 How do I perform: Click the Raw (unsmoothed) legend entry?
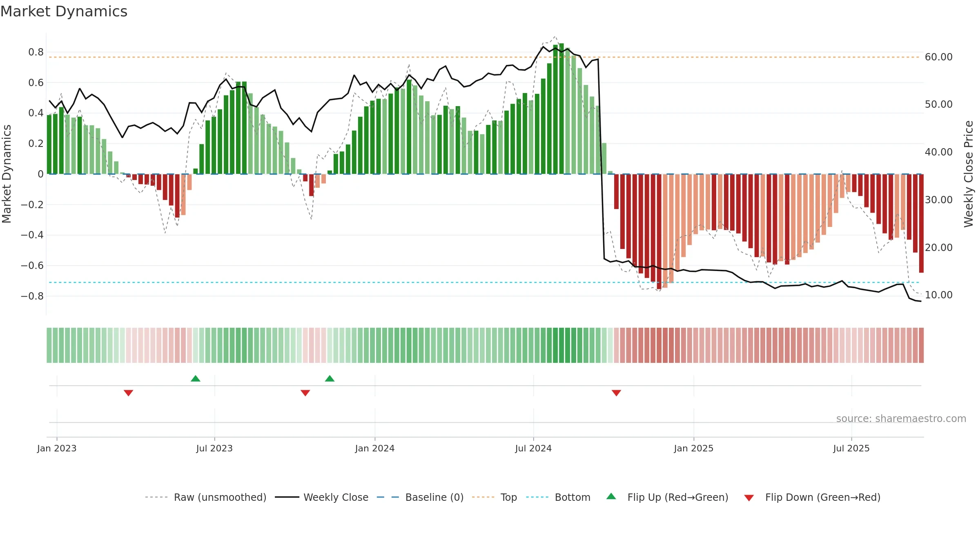(x=206, y=497)
